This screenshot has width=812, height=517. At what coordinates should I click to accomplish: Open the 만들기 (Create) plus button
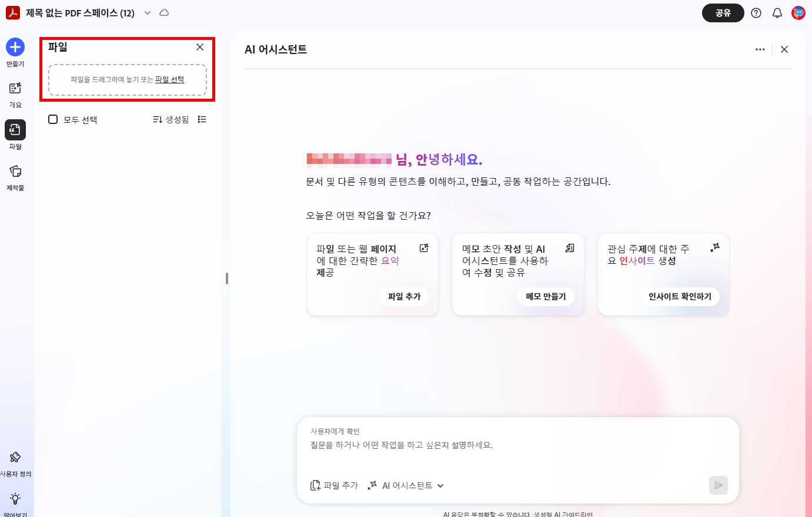15,47
